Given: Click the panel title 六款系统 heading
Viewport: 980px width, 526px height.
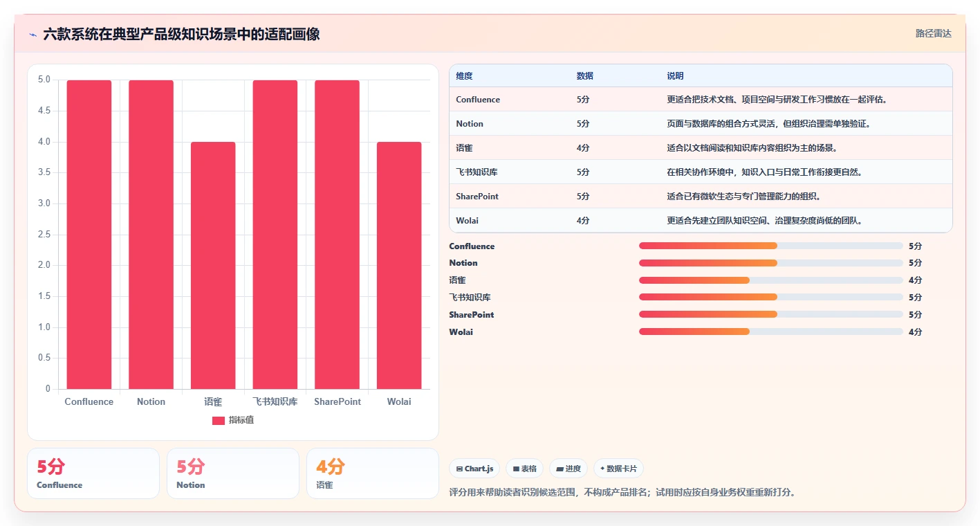Looking at the screenshot, I should point(181,34).
